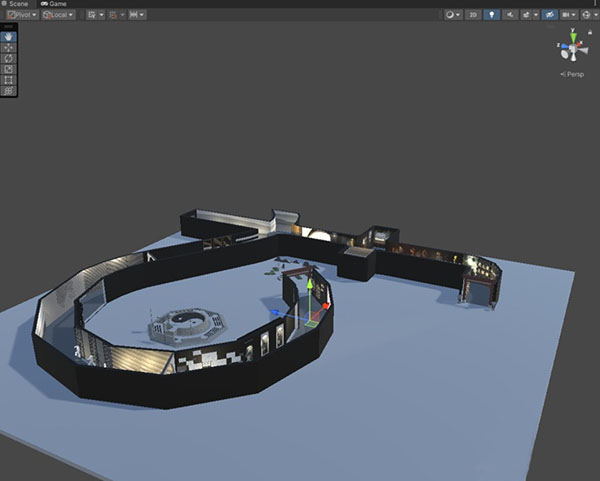Select the Scale tool
The image size is (600, 481).
point(9,69)
